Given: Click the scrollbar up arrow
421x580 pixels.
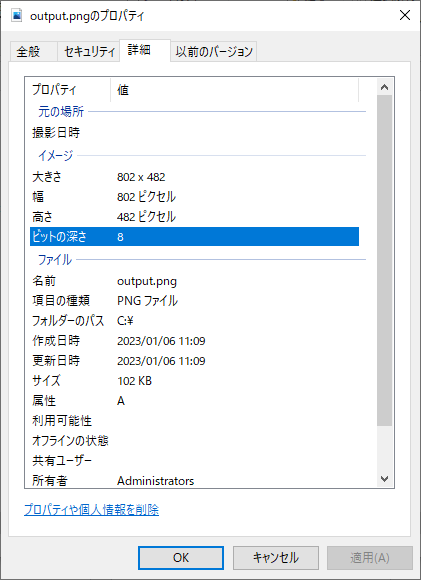Looking at the screenshot, I should coord(384,87).
